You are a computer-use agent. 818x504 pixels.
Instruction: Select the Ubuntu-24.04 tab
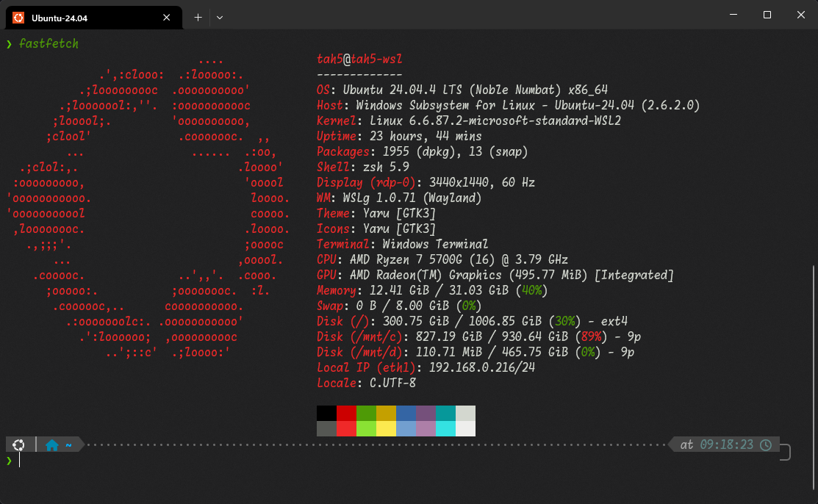(x=94, y=18)
